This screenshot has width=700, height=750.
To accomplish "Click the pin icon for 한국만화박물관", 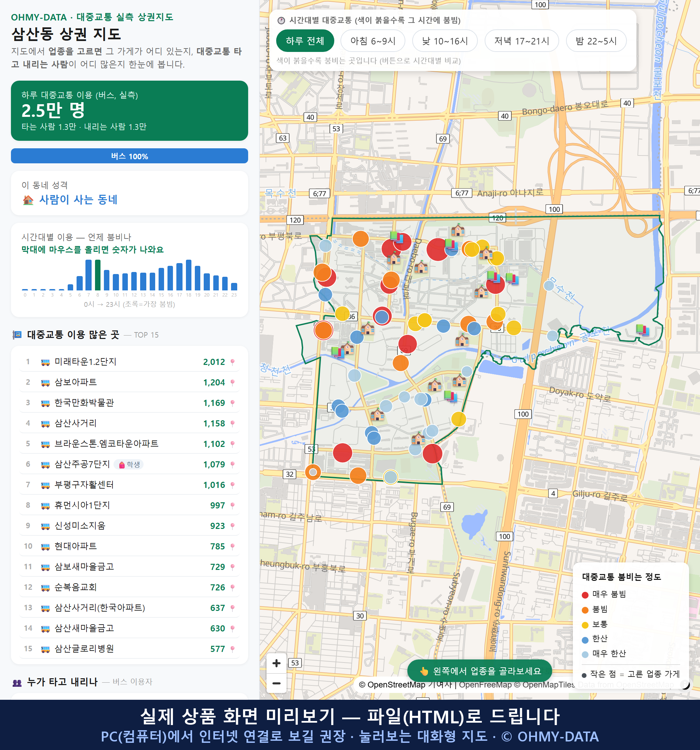I will [x=232, y=403].
